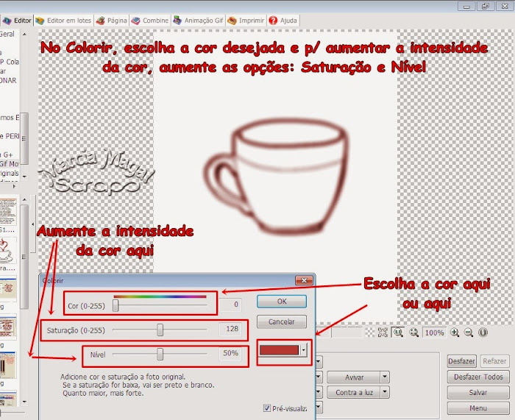Click thumbnail list scrollbar down arrow
The image size is (515, 420).
(24, 402)
